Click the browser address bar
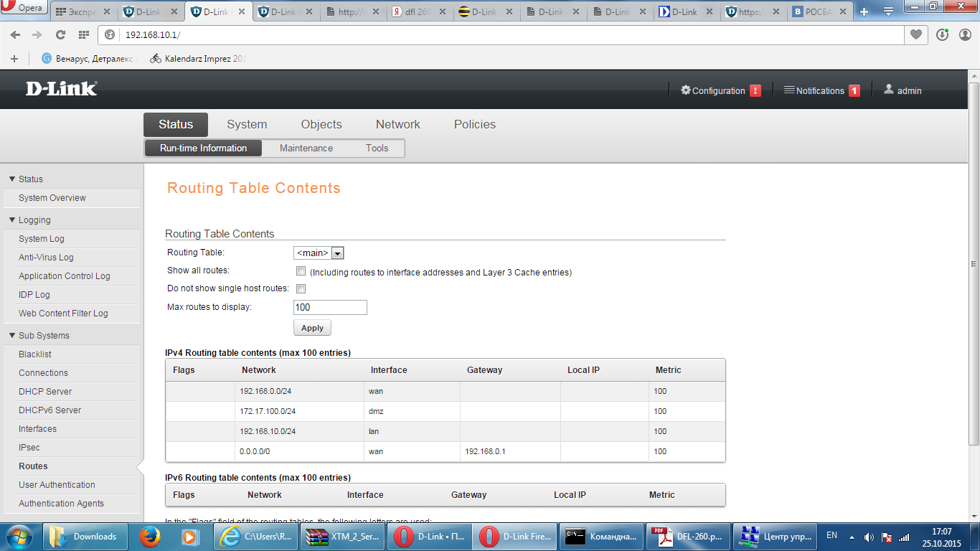The height and width of the screenshot is (551, 980). tap(502, 35)
